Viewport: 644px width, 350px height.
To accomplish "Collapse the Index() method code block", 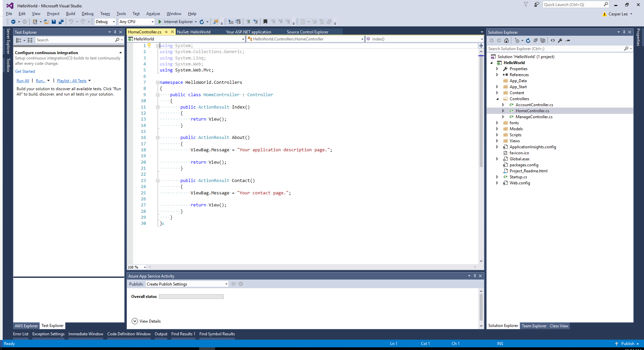I will (157, 107).
